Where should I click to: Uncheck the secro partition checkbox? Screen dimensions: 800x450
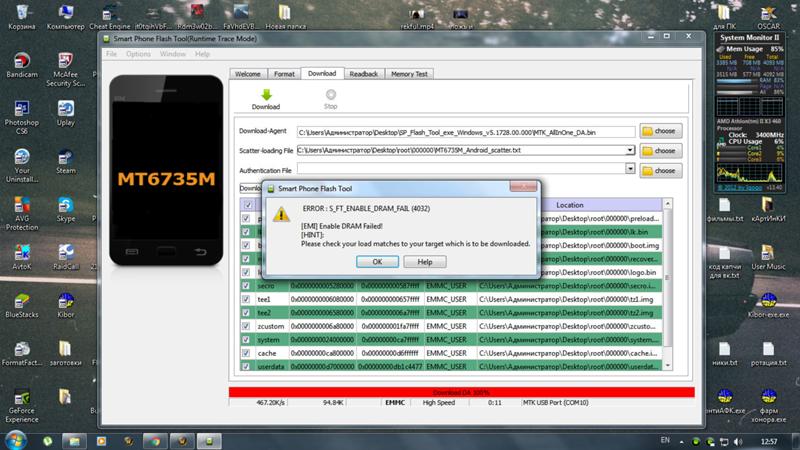pos(246,286)
